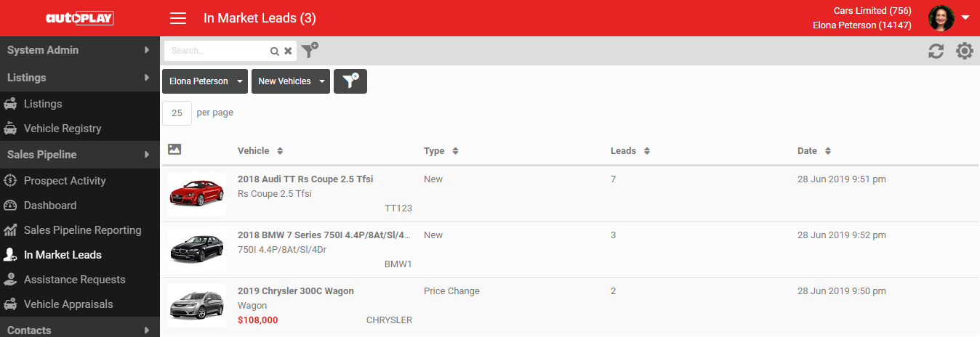The image size is (980, 337).
Task: Open 2018 Audi TT Rs Coupe lead
Action: pyautogui.click(x=305, y=179)
